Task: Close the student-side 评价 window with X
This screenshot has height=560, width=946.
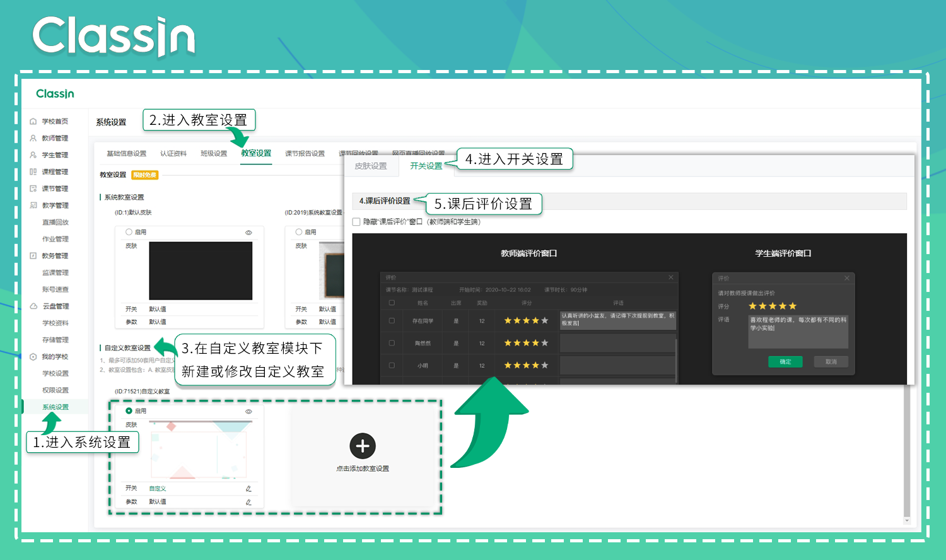Action: pyautogui.click(x=847, y=278)
